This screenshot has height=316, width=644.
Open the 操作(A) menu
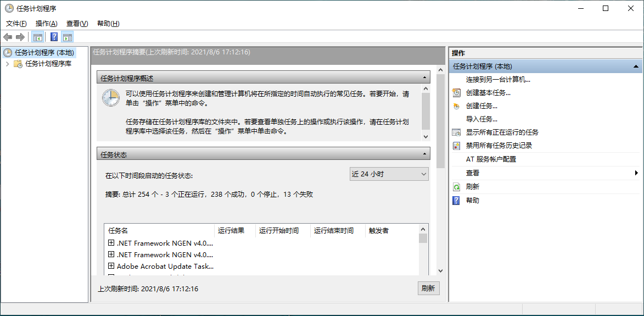coord(46,24)
